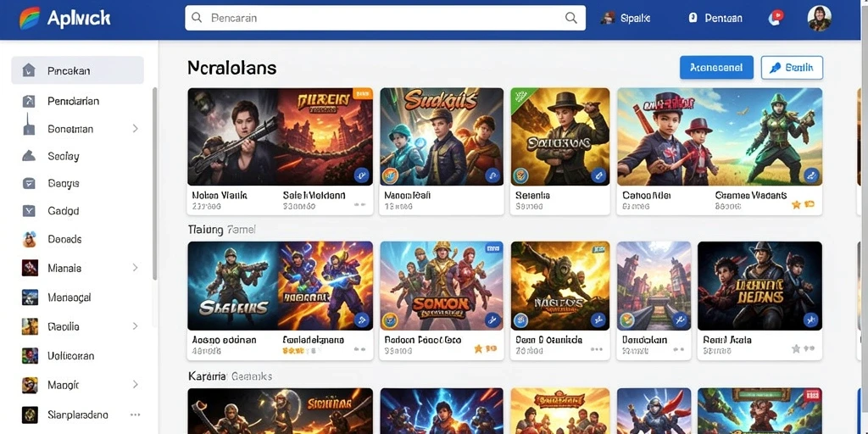Click the sidebar vertical scrollbar
868x434 pixels.
[154, 183]
